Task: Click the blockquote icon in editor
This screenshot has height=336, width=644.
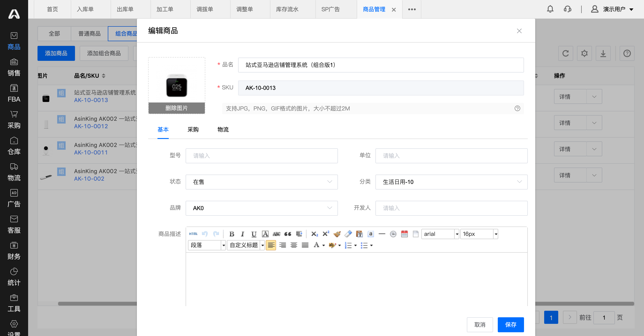Action: (288, 234)
